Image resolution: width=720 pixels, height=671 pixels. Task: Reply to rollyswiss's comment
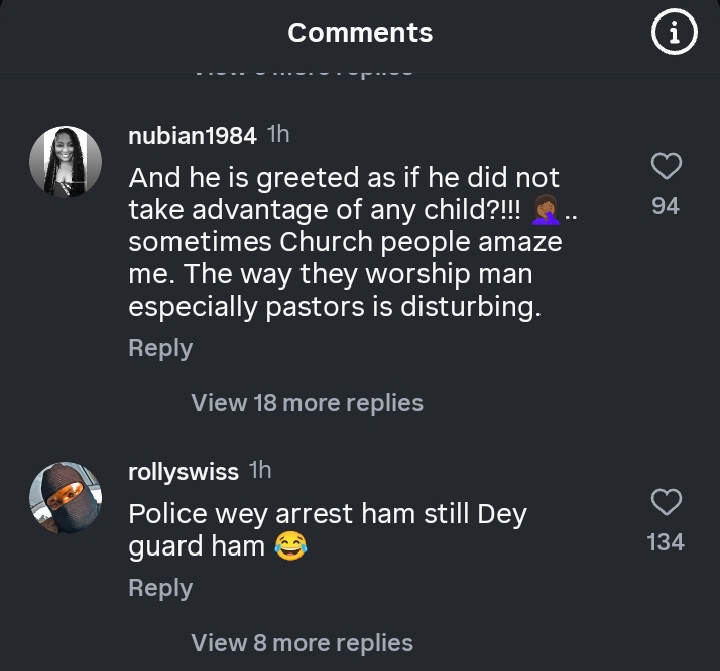pyautogui.click(x=160, y=588)
